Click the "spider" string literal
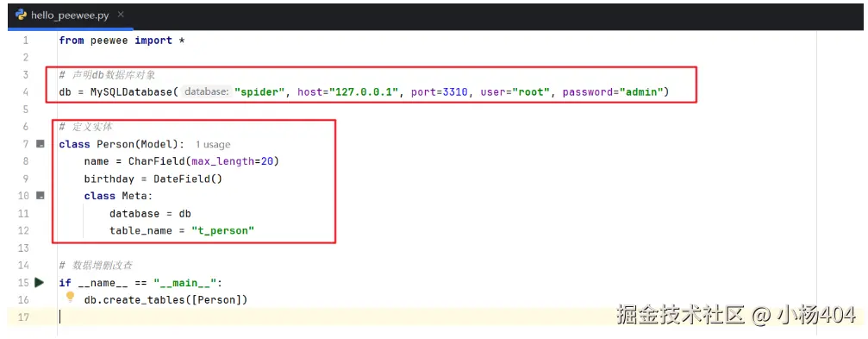 (259, 92)
